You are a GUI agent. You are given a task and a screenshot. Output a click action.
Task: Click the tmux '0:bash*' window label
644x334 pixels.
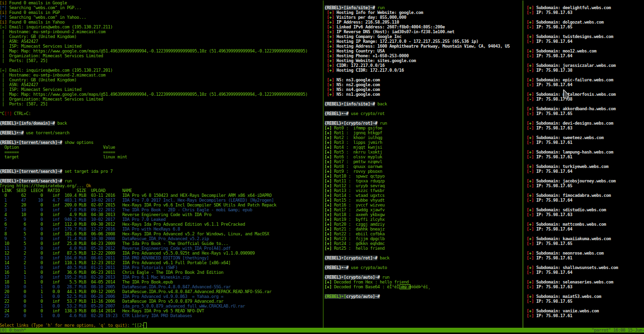17,331
